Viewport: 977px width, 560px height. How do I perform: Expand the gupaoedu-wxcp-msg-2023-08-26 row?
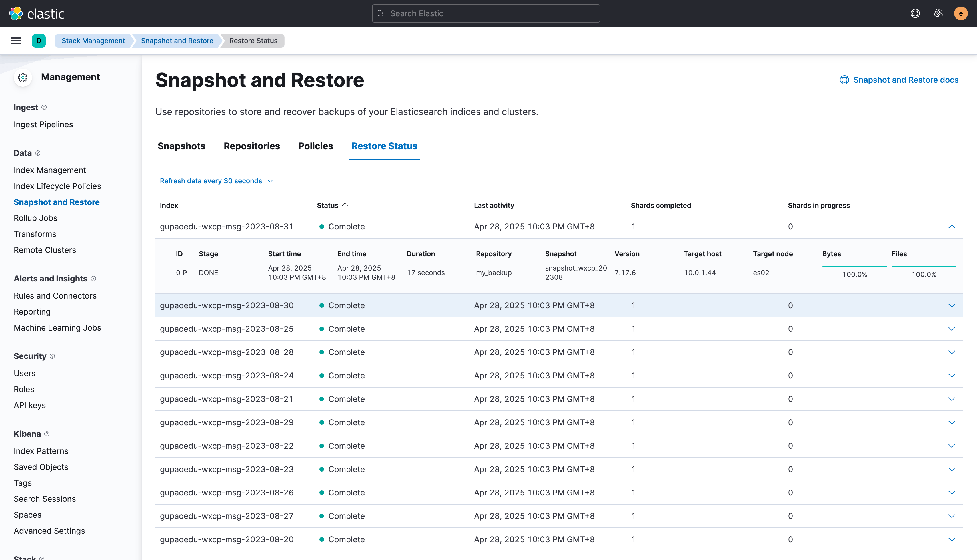[952, 493]
